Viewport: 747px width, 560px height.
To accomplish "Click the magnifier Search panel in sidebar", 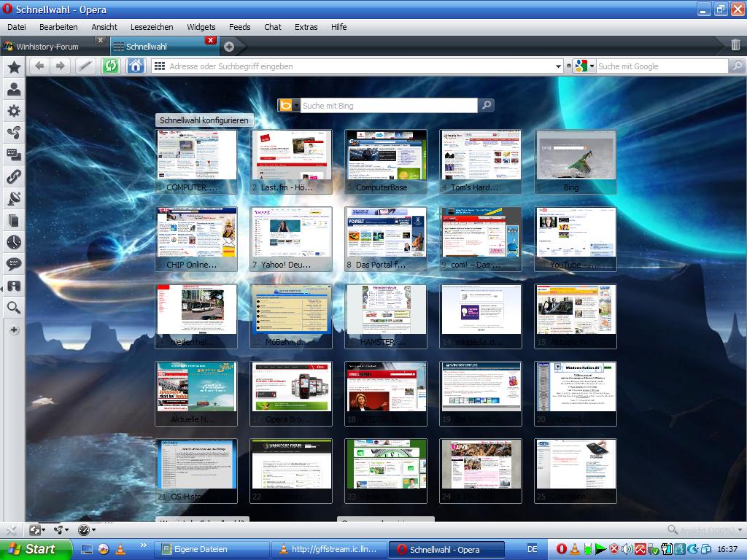I will (x=13, y=308).
